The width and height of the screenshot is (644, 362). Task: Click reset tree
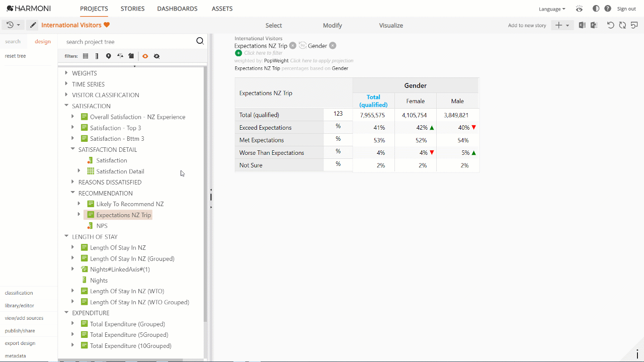(x=15, y=56)
